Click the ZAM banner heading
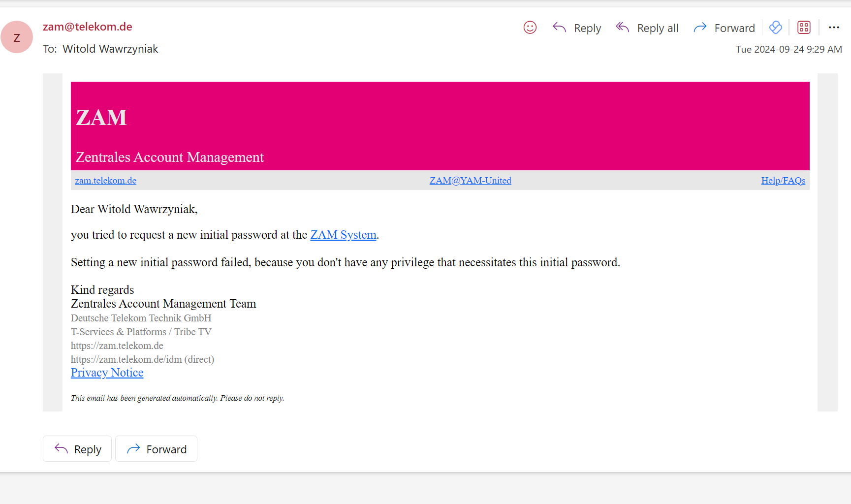 pos(101,118)
